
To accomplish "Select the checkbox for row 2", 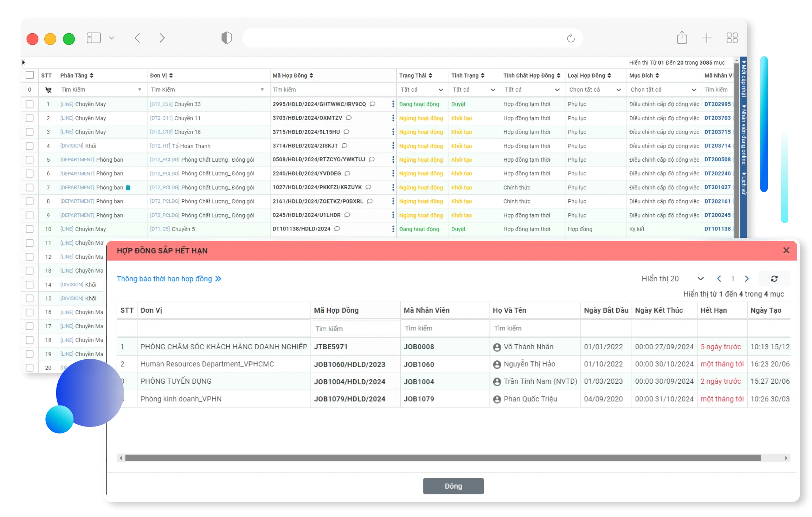I will (x=30, y=118).
